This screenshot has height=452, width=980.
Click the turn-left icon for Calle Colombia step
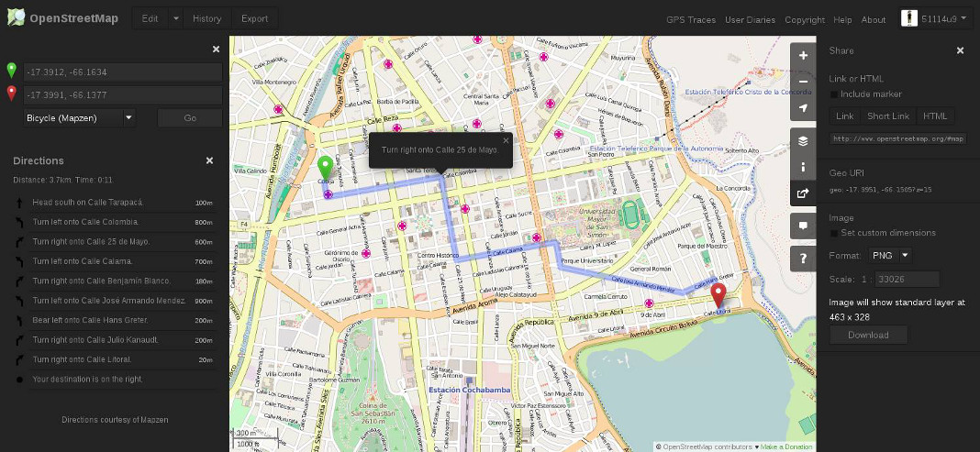coord(19,222)
